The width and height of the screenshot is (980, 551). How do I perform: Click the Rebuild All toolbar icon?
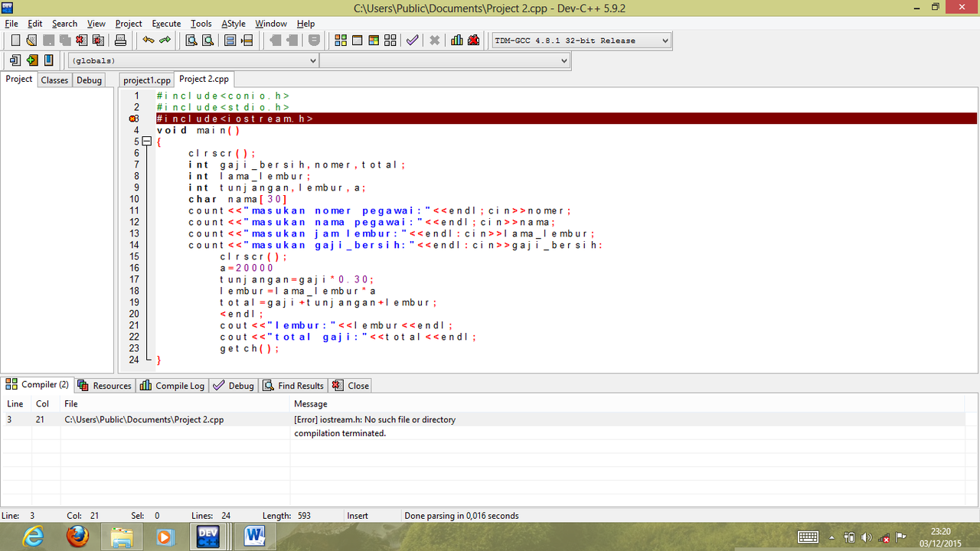pyautogui.click(x=390, y=41)
